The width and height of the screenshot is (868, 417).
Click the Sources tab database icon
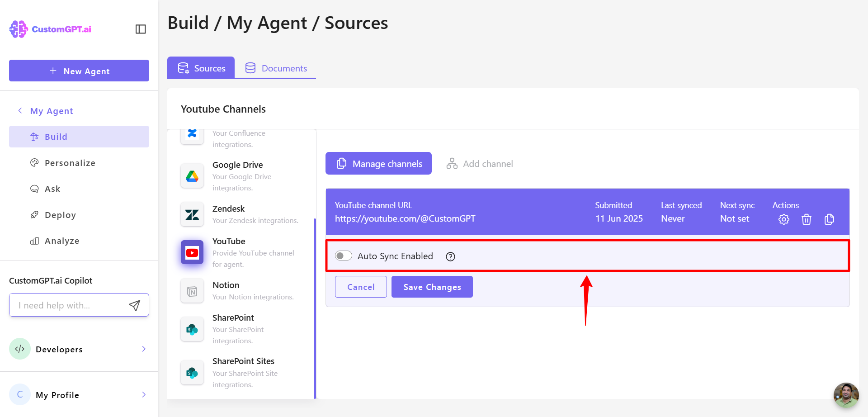point(184,68)
